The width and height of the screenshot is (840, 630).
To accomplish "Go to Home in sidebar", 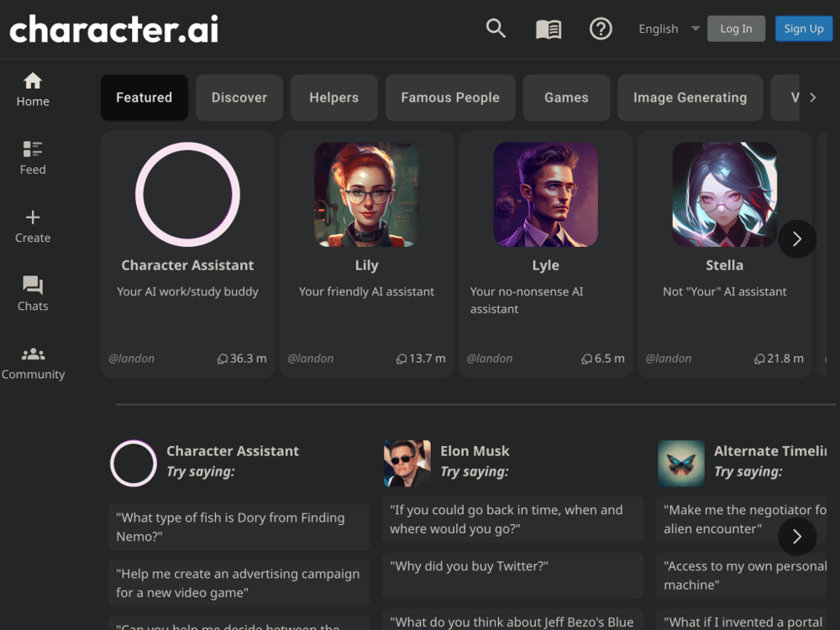I will 33,90.
